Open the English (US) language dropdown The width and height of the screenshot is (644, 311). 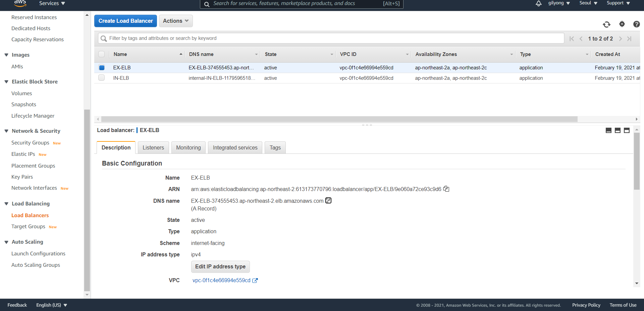point(52,305)
